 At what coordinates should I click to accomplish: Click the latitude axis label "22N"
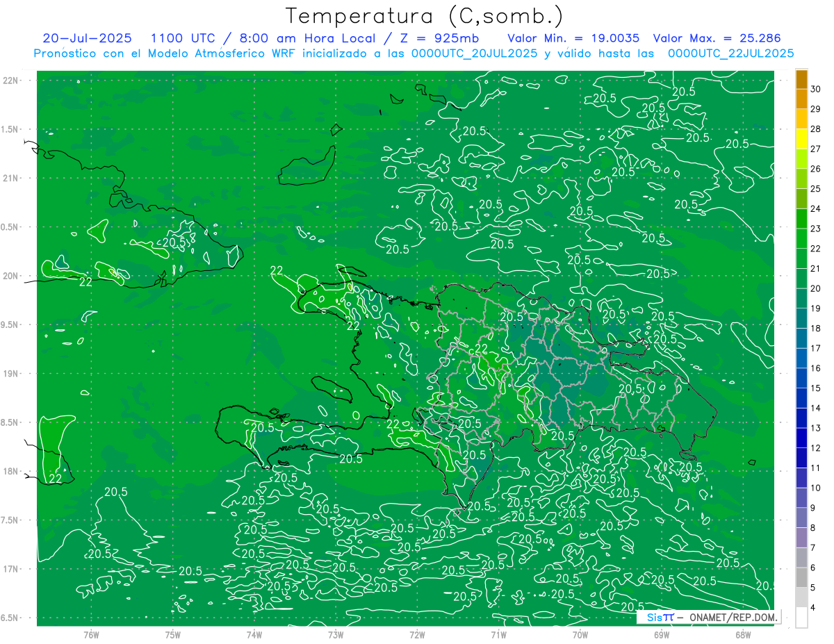coord(10,81)
